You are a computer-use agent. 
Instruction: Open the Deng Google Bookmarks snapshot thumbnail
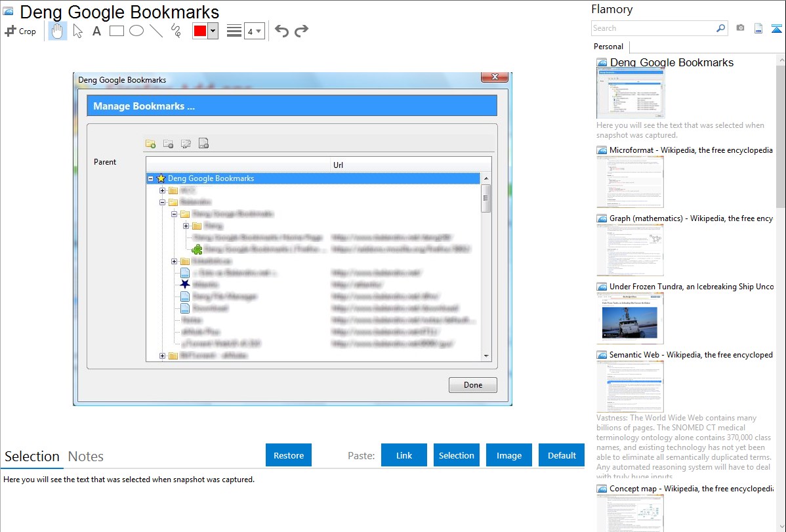click(x=630, y=93)
